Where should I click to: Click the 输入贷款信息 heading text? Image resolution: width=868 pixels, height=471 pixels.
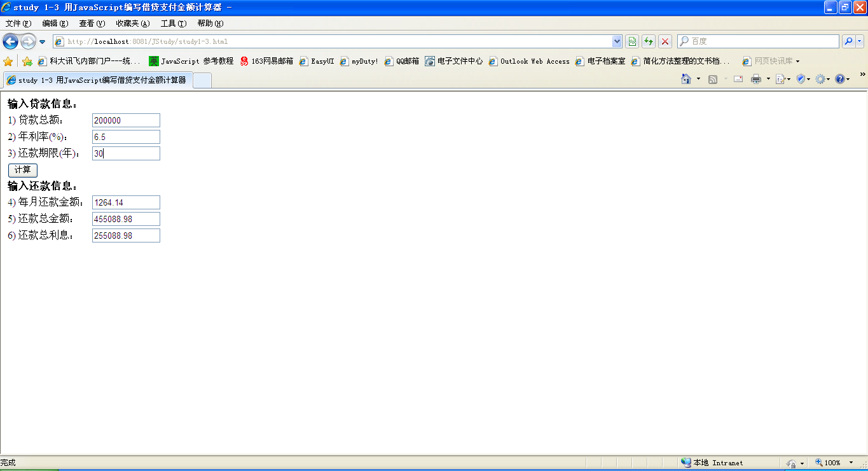point(42,104)
